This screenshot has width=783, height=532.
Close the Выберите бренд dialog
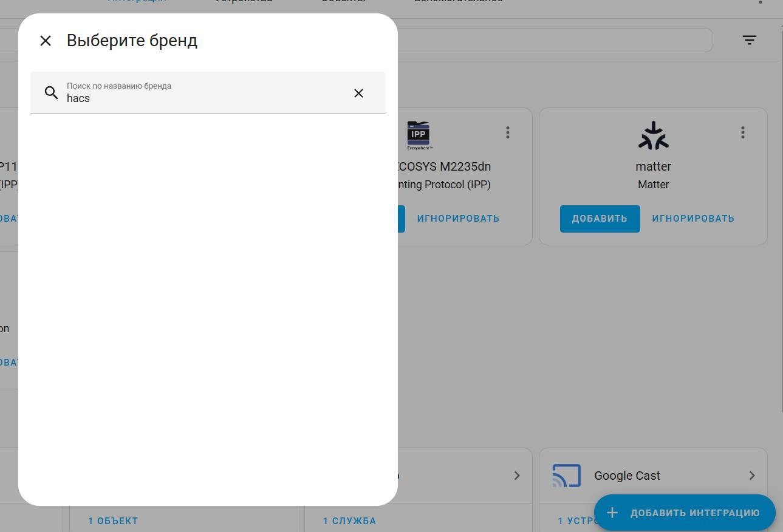click(x=46, y=41)
